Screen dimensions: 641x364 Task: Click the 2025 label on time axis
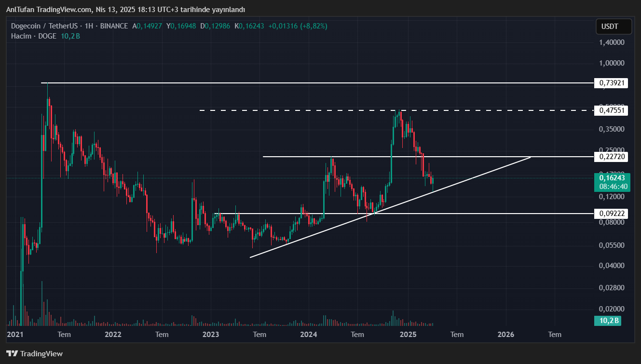tap(408, 334)
